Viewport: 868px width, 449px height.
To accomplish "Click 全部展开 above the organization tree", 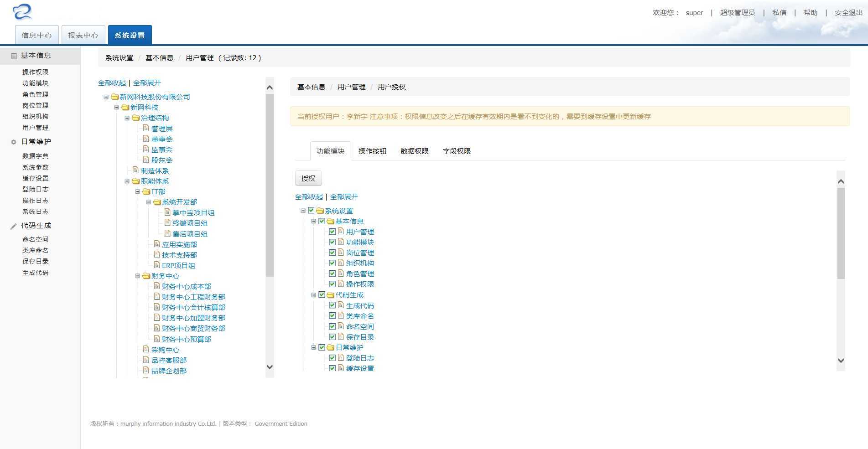I will click(x=147, y=83).
